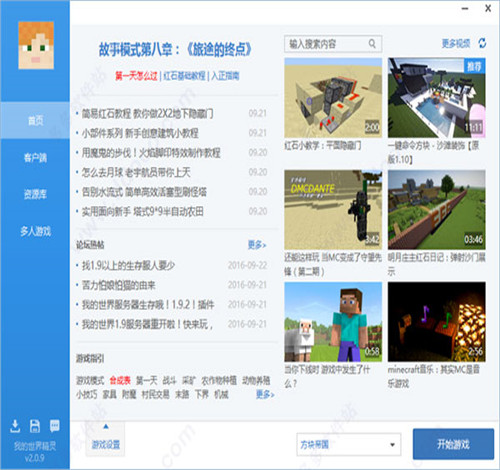Open the DMCDANTE video thumbnail
This screenshot has height=470, width=500.
(333, 210)
